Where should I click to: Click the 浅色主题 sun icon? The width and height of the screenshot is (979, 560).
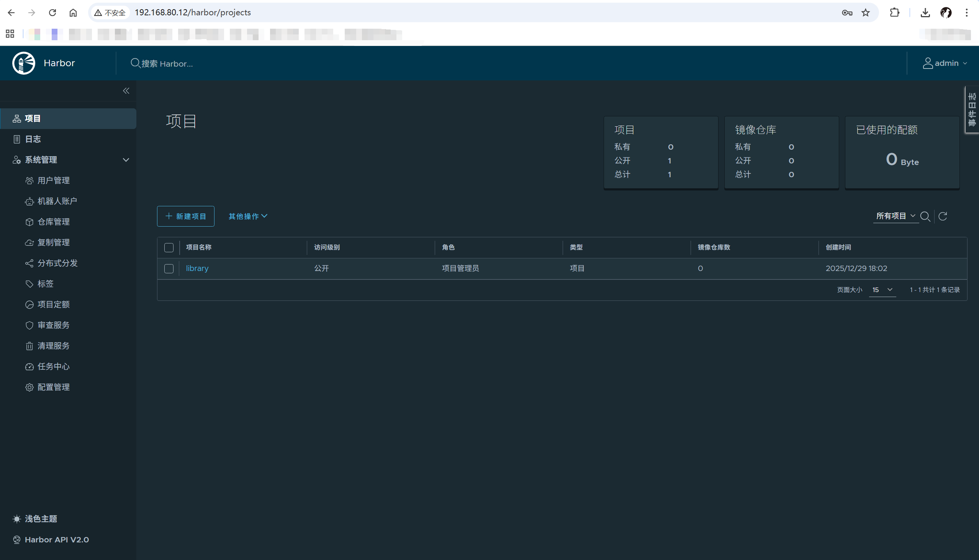pos(16,519)
